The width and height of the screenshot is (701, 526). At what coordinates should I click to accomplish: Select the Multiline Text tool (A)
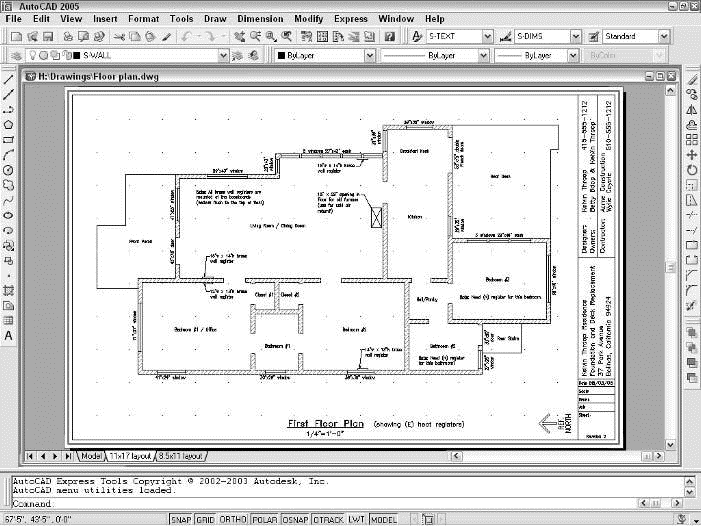(8, 336)
